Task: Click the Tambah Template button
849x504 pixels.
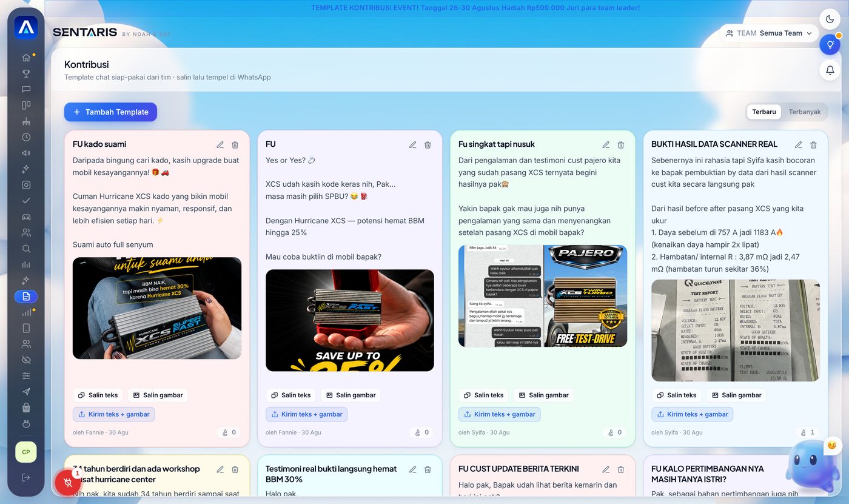Action: pyautogui.click(x=110, y=112)
